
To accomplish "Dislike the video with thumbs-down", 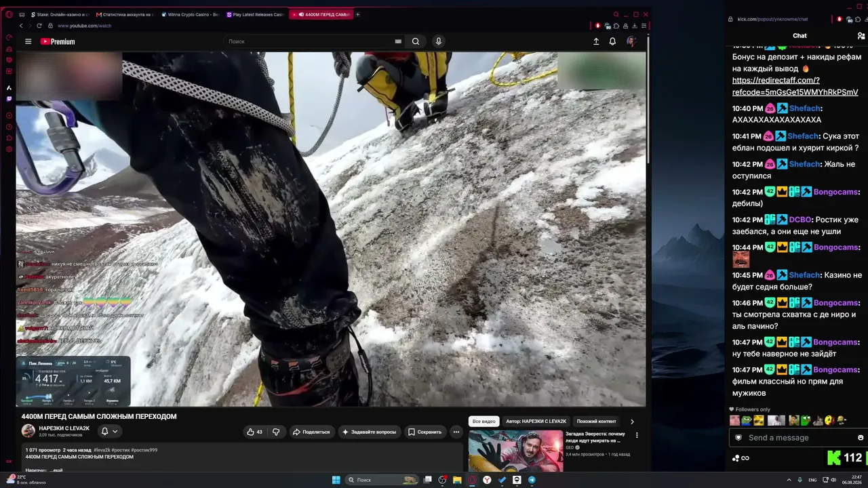I will pyautogui.click(x=276, y=432).
